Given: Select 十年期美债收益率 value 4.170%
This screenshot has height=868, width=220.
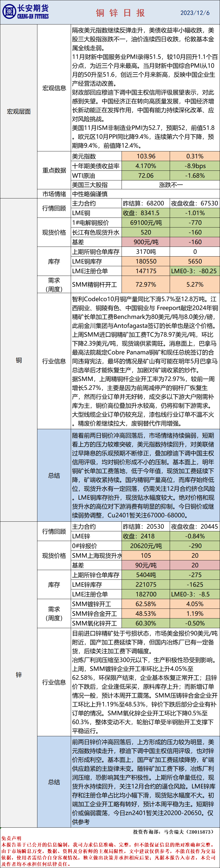Looking at the screenshot, I should tap(146, 166).
